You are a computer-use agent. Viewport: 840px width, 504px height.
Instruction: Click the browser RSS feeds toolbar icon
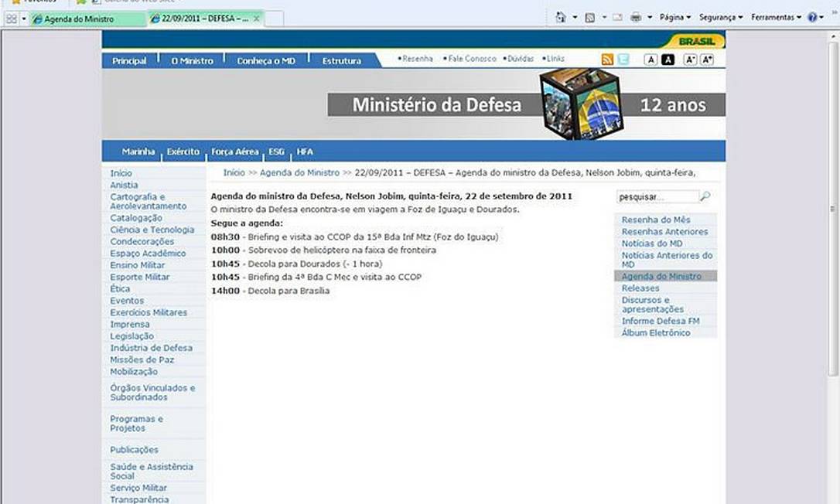(x=589, y=17)
